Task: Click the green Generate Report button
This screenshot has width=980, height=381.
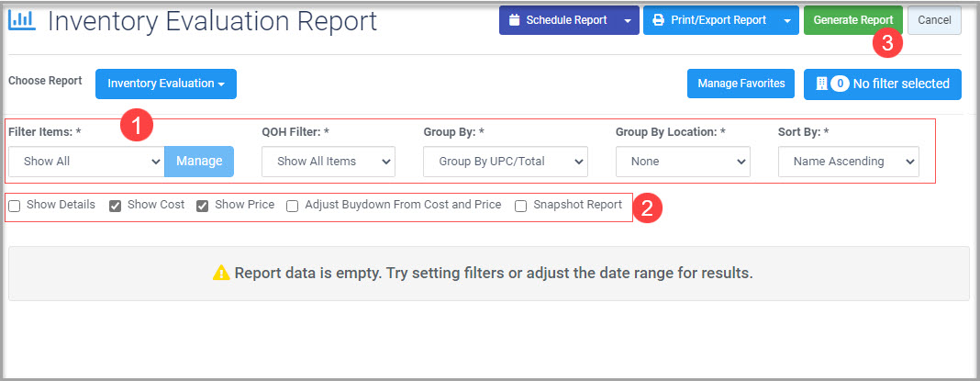Action: [x=853, y=20]
